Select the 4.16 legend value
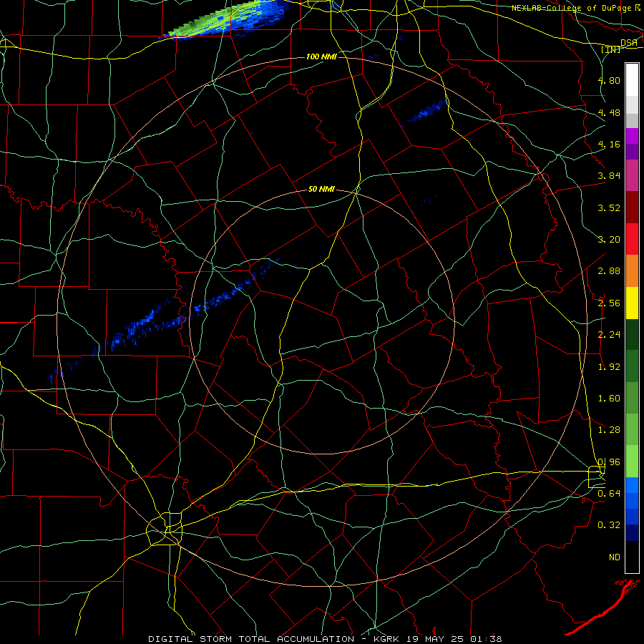 609,144
